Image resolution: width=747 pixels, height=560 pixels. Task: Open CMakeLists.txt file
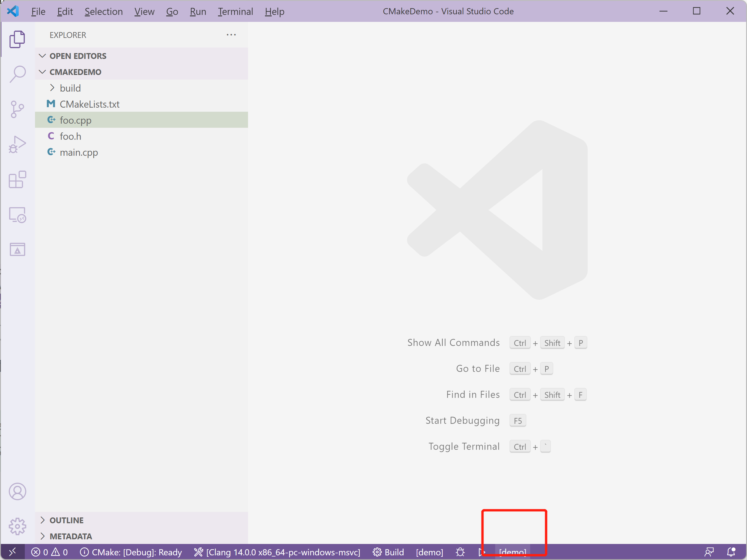[x=142, y=104]
